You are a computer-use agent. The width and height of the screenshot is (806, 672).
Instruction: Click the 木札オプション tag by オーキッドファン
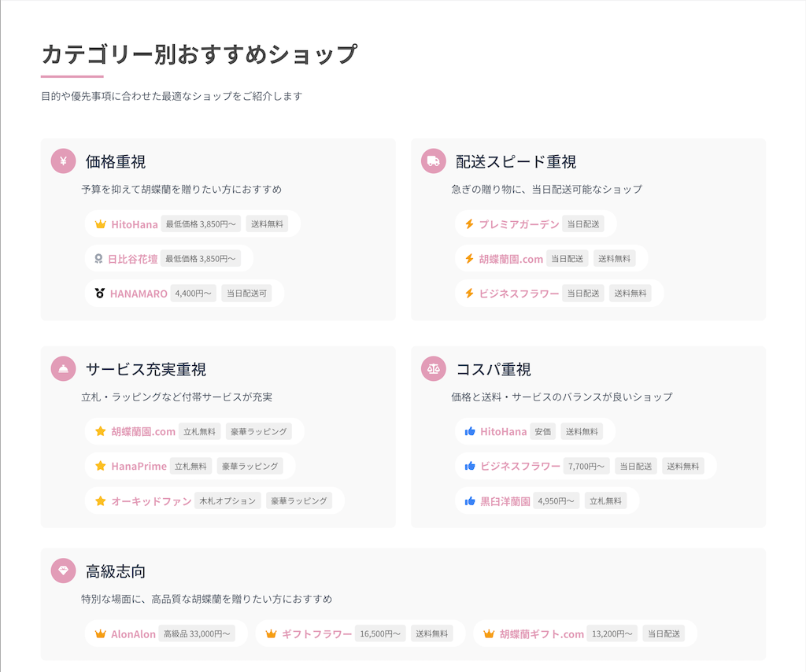click(227, 500)
